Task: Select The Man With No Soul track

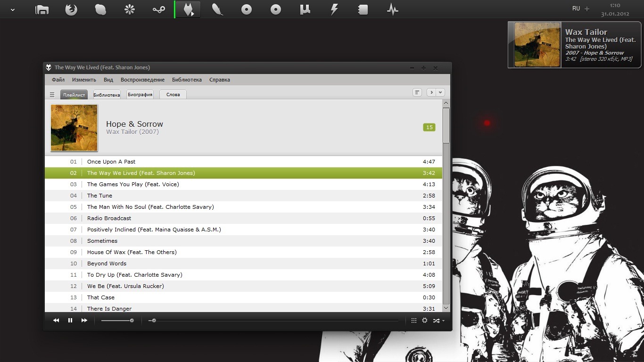Action: 243,207
